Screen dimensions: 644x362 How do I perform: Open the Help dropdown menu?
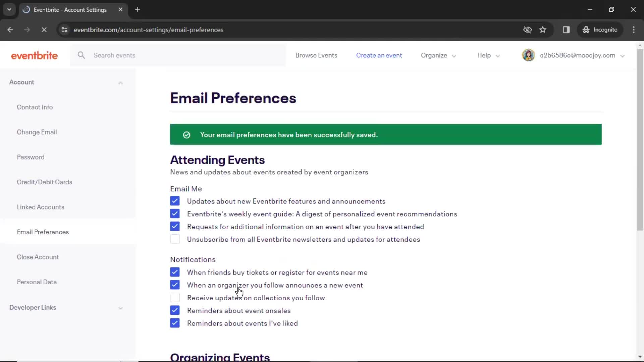tap(488, 56)
